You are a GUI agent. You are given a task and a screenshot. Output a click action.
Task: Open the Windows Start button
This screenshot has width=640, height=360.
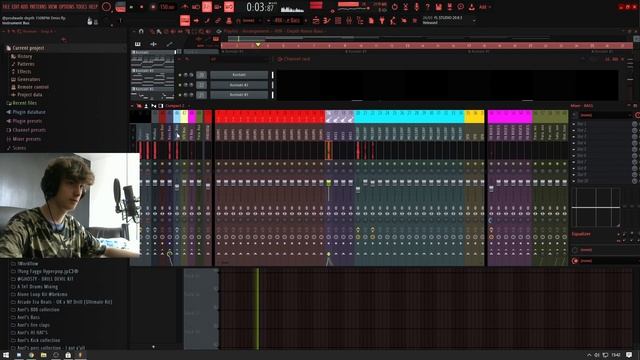click(6, 355)
